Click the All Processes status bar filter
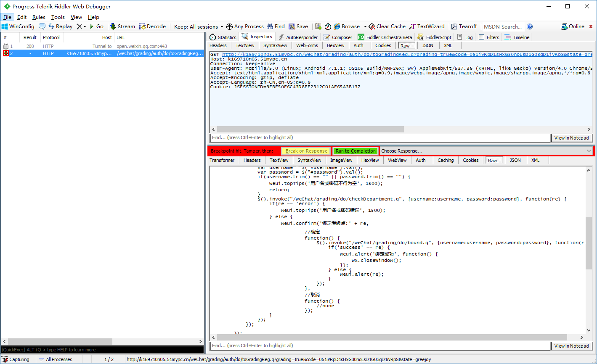The image size is (597, 364). click(x=55, y=359)
